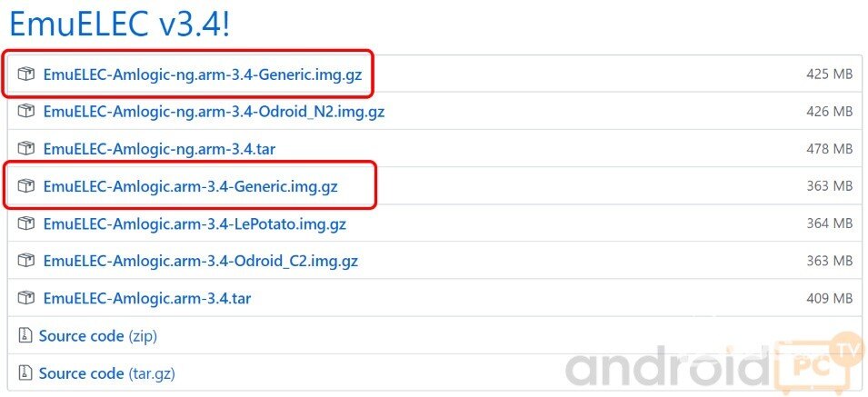Download EmuELEC-Amlogic.arm-3.4.tar file

pyautogui.click(x=149, y=298)
